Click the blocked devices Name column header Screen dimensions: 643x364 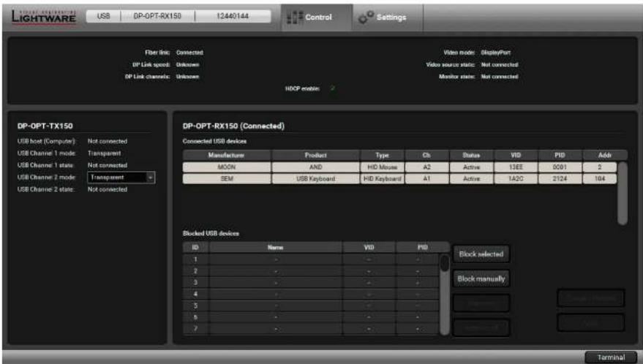tap(276, 247)
